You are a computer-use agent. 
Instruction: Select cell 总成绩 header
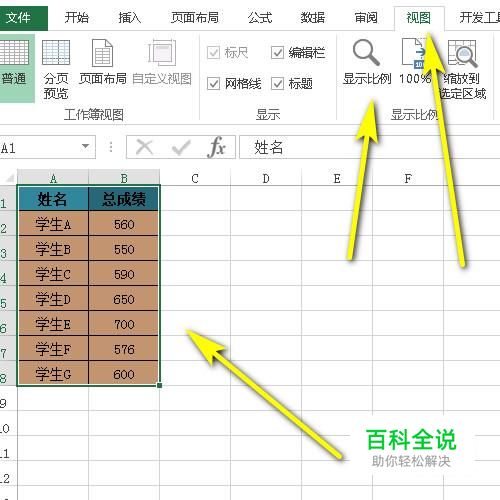(124, 199)
